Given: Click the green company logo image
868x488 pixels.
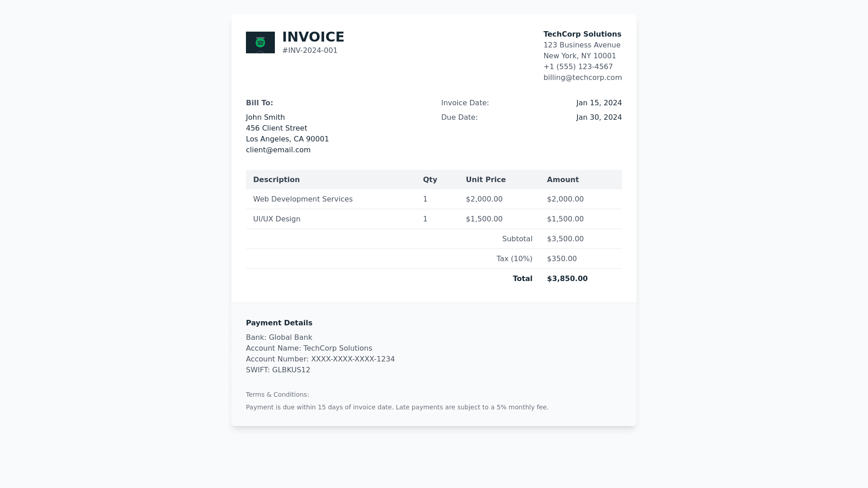Looking at the screenshot, I should [260, 42].
